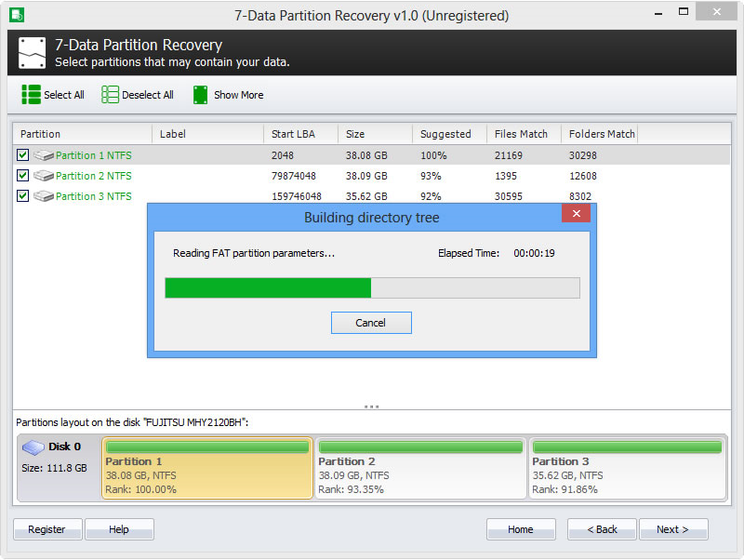Maximize the 7-Data Partition Recovery window
744x560 pixels.
point(684,12)
